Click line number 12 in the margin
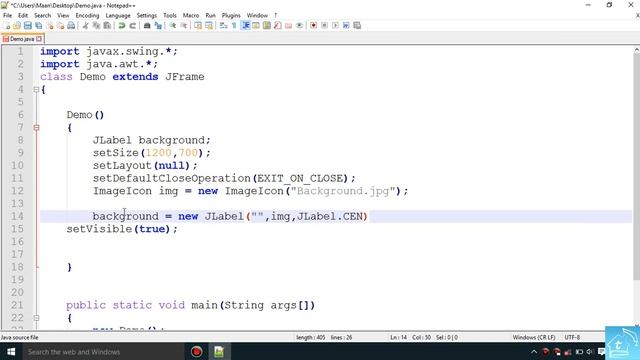This screenshot has height=360, width=640. coord(17,191)
